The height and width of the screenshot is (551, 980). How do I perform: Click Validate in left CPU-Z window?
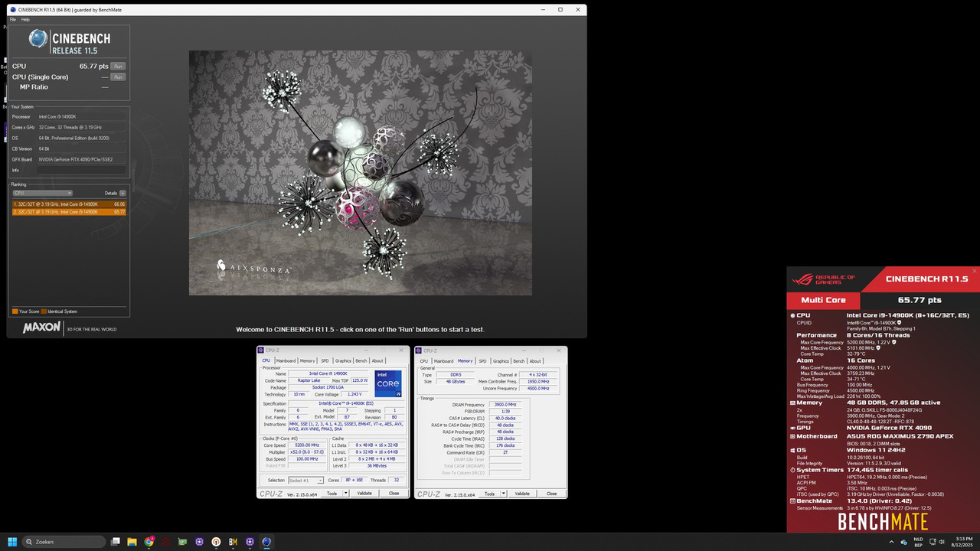(x=364, y=494)
